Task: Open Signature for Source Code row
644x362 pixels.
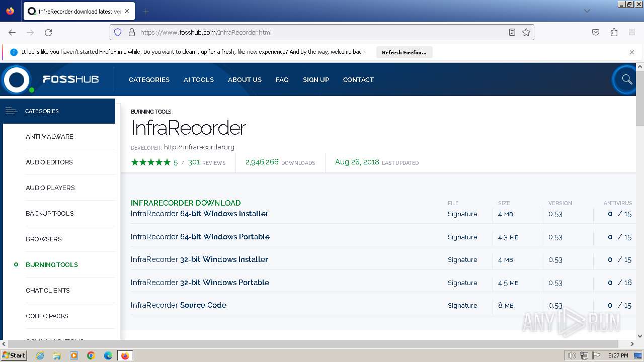Action: coord(462,305)
